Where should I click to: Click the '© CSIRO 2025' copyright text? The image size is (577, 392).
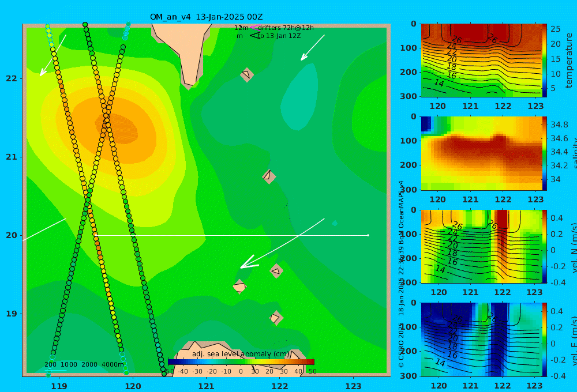click(x=401, y=345)
